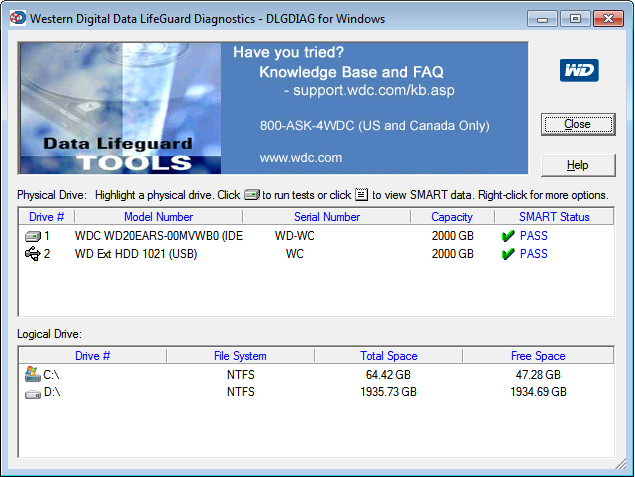
Task: Click 1934.69 GB free space value
Action: point(538,392)
